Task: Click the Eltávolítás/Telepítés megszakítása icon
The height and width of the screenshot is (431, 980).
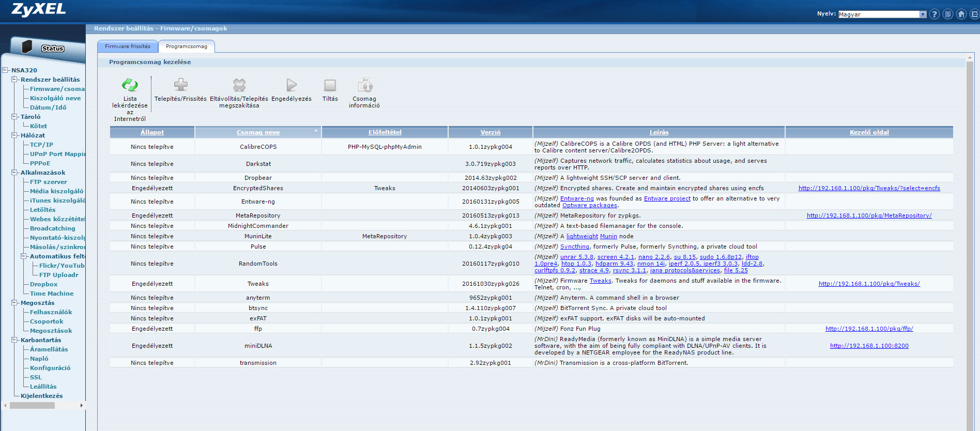Action: tap(239, 85)
